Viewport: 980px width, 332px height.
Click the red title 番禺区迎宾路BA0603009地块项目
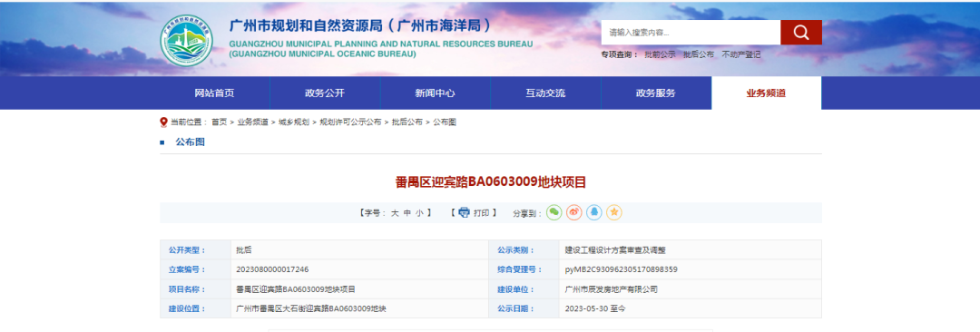click(491, 182)
